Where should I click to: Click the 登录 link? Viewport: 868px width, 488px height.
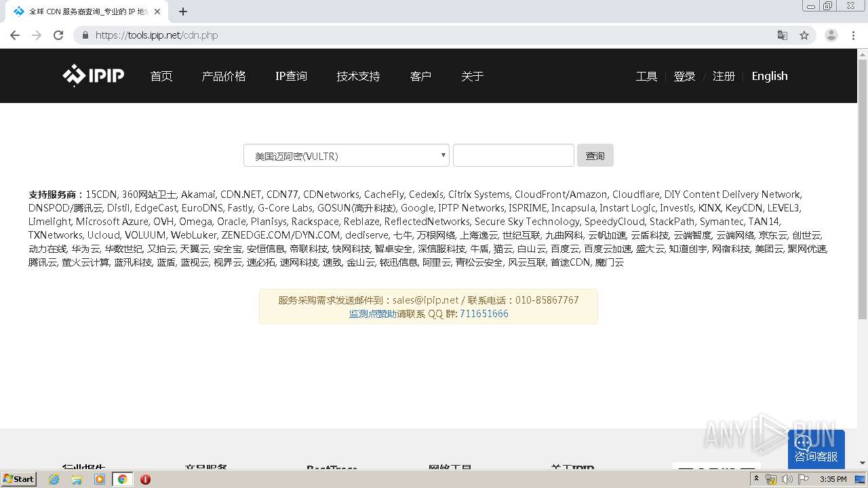[684, 76]
